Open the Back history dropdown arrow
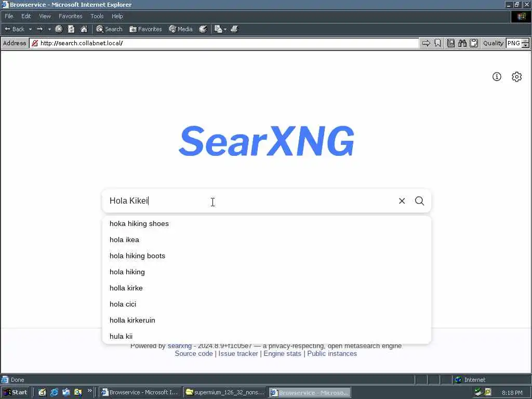This screenshot has width=532, height=399. tap(30, 29)
